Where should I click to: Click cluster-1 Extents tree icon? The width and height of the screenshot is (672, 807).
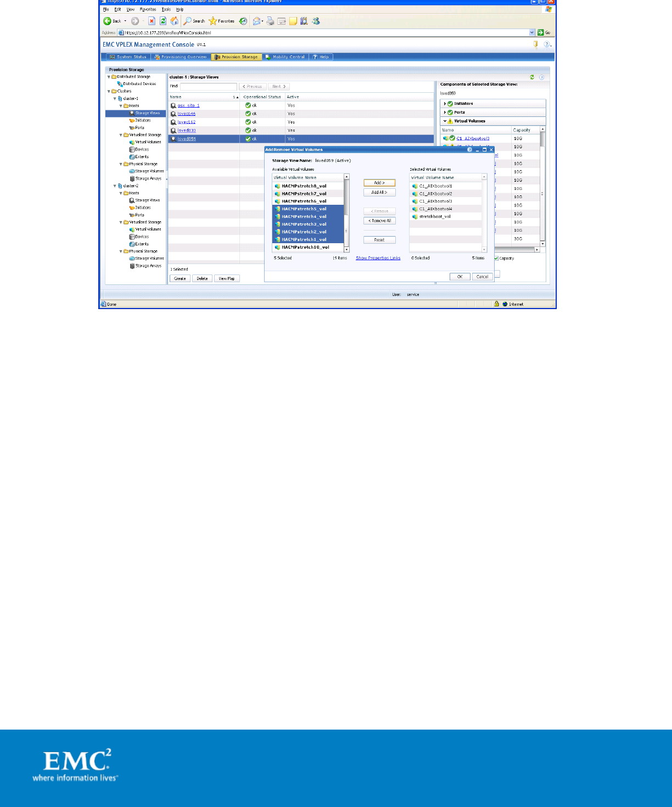tap(132, 157)
